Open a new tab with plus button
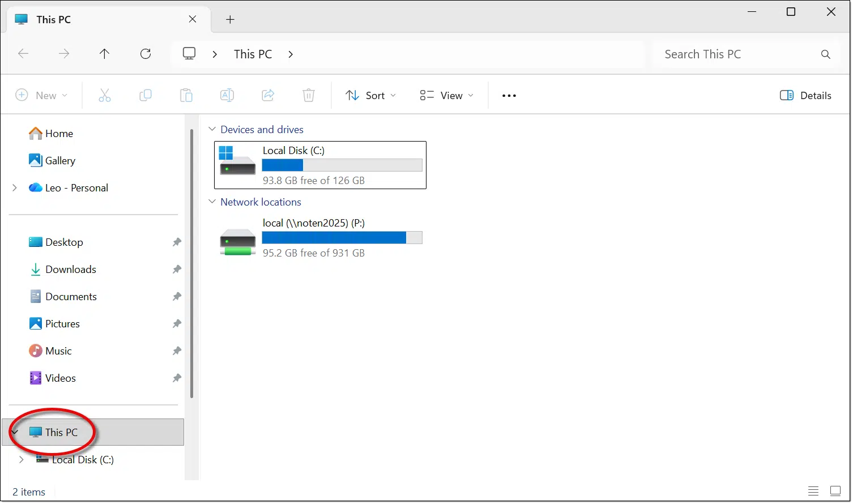 pos(230,20)
